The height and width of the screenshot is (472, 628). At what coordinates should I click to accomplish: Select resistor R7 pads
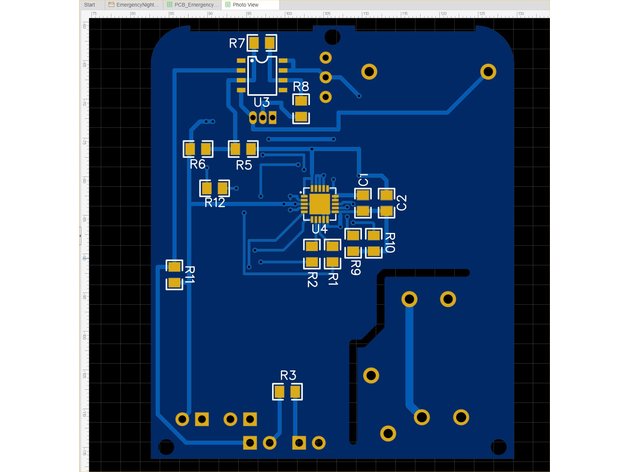[x=264, y=43]
